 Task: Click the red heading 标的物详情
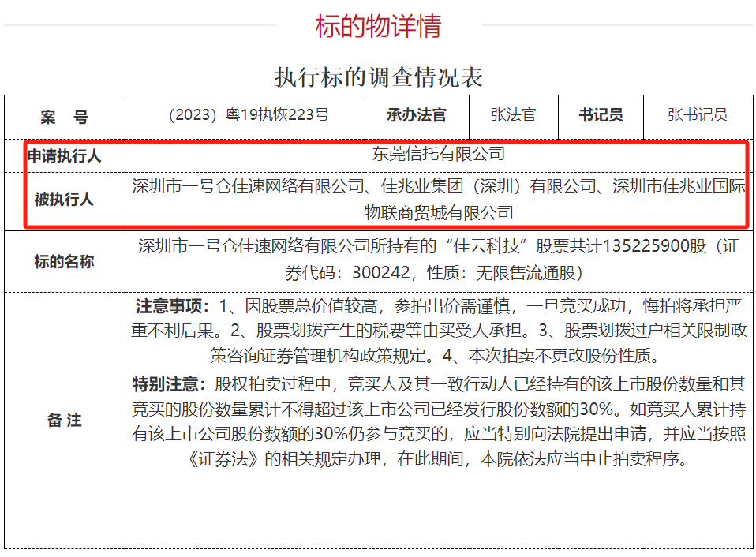coord(378,25)
